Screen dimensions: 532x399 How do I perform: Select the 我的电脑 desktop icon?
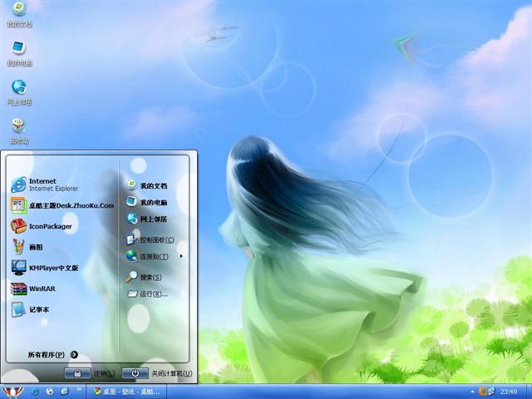pos(18,50)
